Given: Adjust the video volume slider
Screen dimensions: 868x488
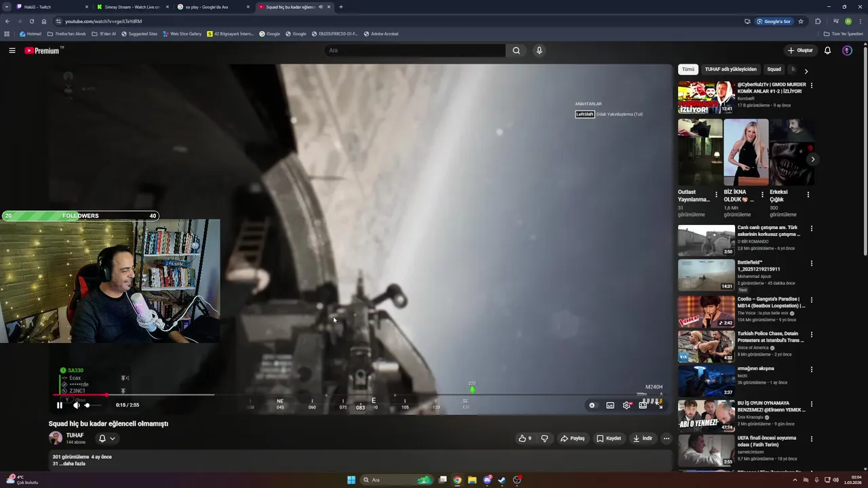Looking at the screenshot, I should [x=94, y=405].
